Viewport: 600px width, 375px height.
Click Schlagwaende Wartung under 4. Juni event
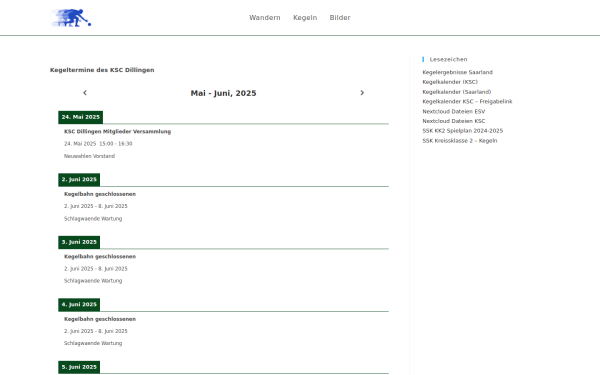(x=93, y=343)
